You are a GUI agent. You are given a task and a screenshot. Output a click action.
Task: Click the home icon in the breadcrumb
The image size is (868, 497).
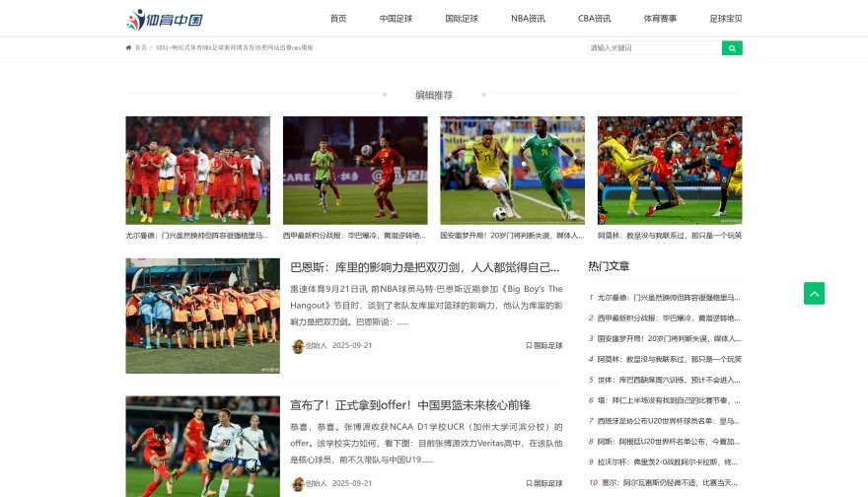(x=128, y=47)
